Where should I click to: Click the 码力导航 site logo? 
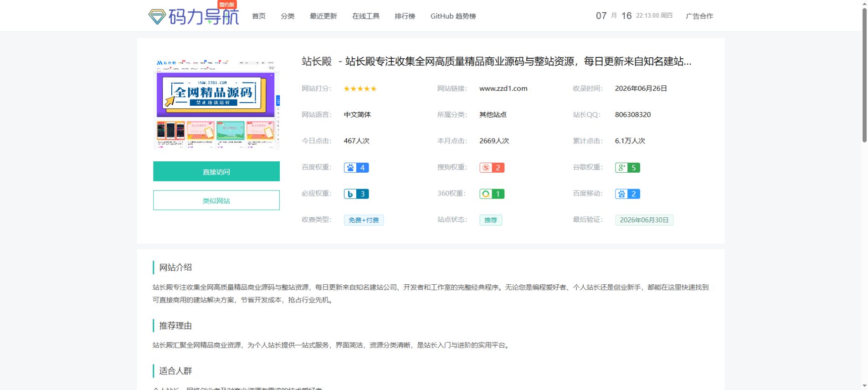coord(194,17)
